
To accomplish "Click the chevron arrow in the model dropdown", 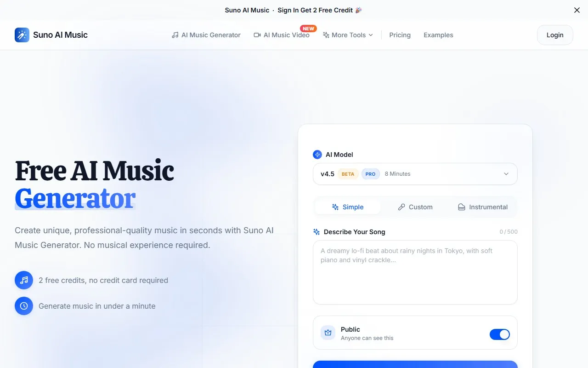I will pyautogui.click(x=506, y=174).
